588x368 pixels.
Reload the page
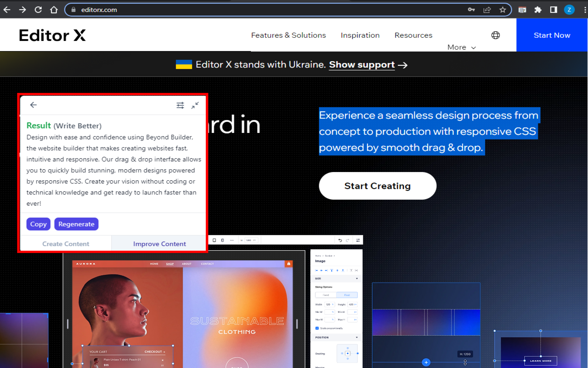point(38,10)
